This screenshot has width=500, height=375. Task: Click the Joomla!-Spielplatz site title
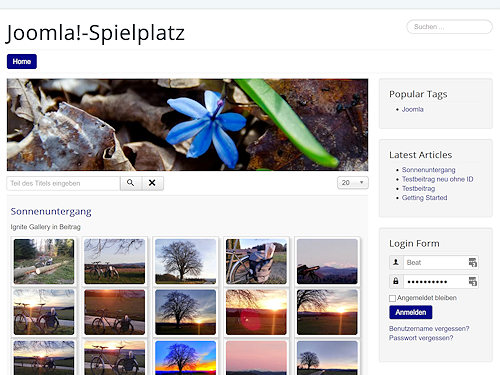coord(95,33)
